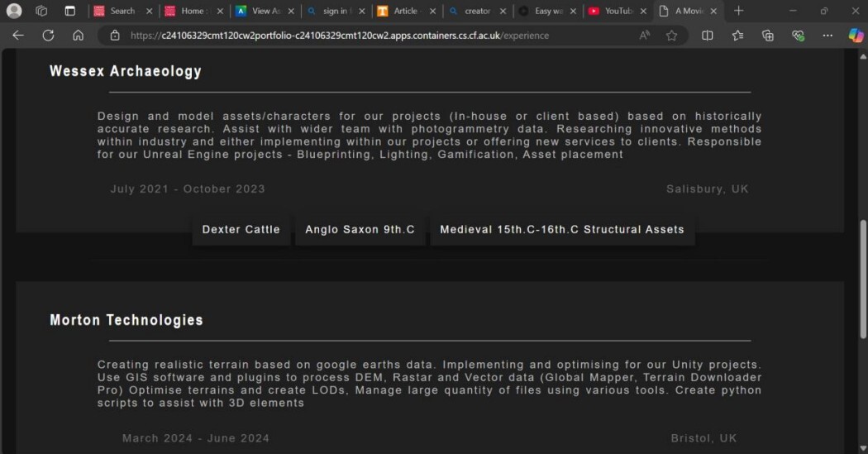This screenshot has width=868, height=454.
Task: Open the Collections panel
Action: pyautogui.click(x=767, y=36)
